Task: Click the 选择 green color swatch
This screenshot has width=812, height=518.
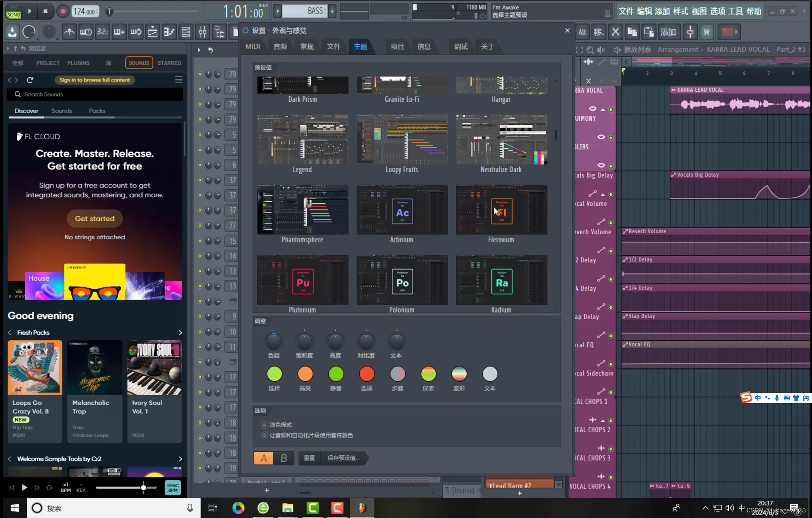Action: (x=274, y=374)
